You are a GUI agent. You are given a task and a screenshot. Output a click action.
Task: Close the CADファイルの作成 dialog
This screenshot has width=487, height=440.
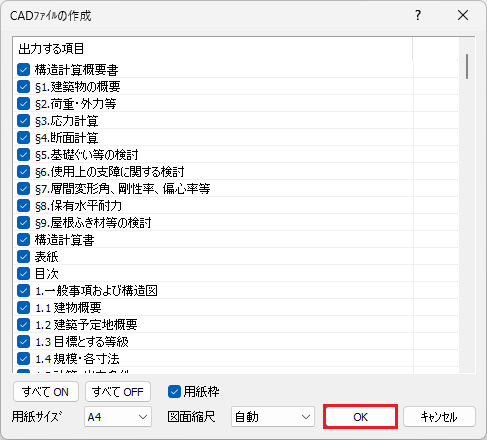(463, 15)
